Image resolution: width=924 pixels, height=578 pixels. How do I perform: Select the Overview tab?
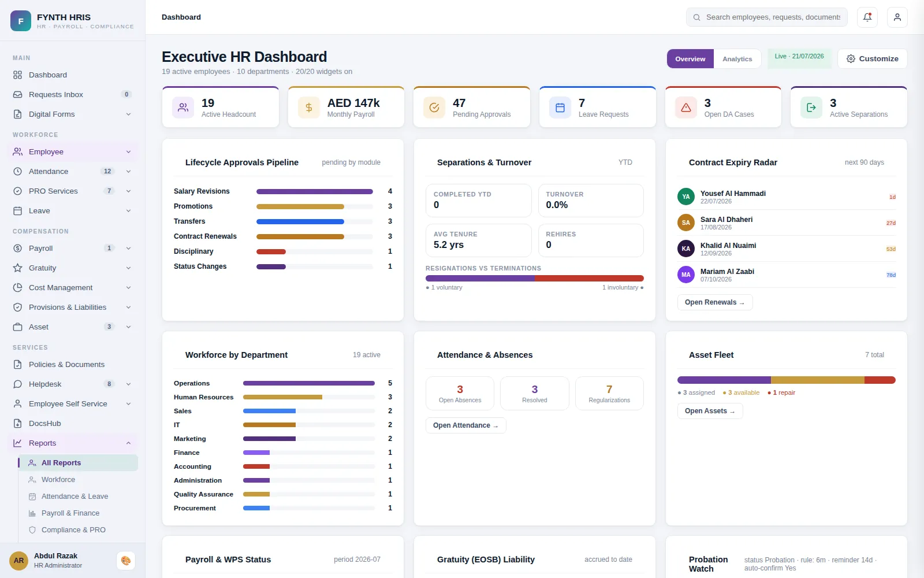690,59
